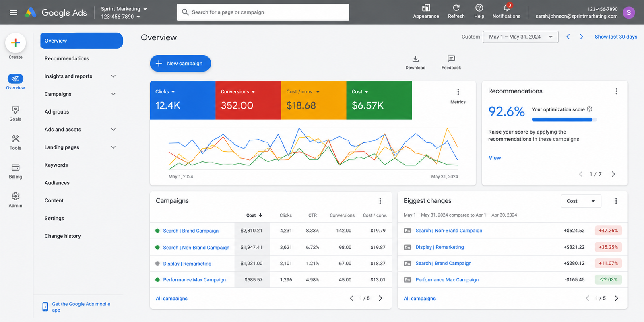Open Appearance settings icon
This screenshot has width=644, height=322.
click(426, 8)
